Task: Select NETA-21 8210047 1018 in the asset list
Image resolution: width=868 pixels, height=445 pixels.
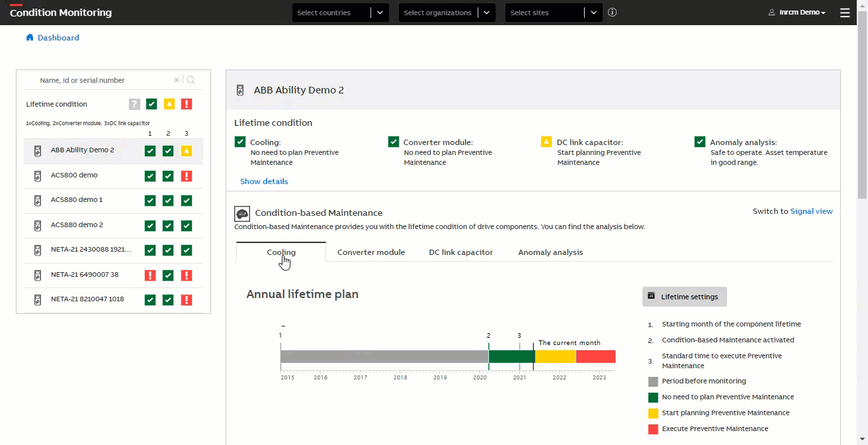Action: (87, 299)
